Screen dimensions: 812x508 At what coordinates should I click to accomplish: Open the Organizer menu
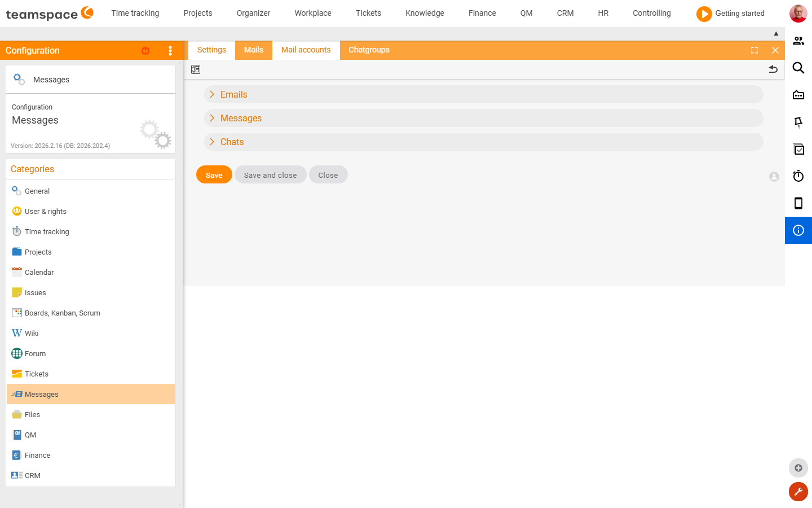[x=254, y=13]
